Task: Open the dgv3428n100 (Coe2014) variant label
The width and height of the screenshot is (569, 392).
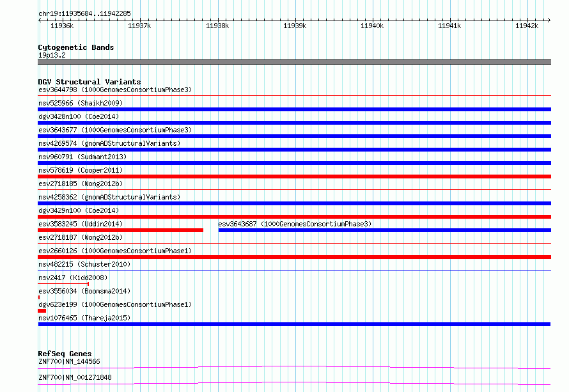Action: [x=79, y=116]
